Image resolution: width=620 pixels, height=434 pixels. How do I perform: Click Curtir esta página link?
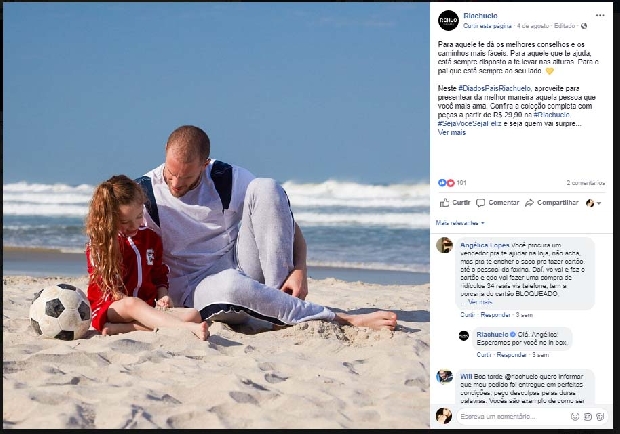488,26
